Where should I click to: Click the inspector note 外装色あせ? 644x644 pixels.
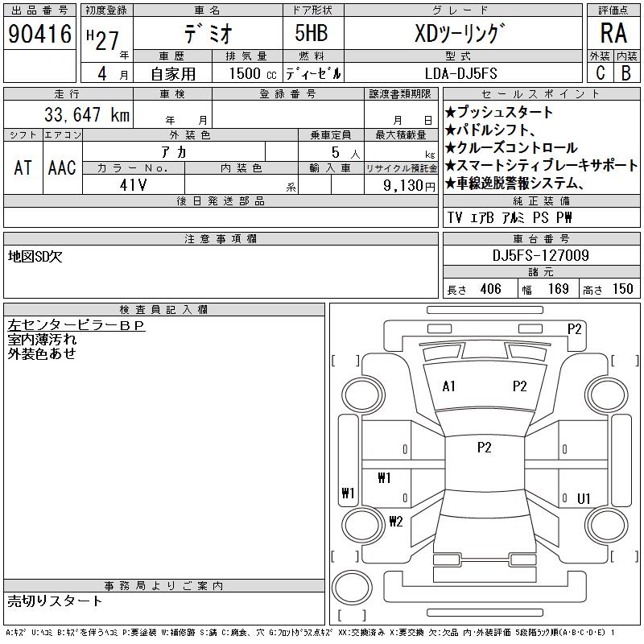click(x=42, y=353)
